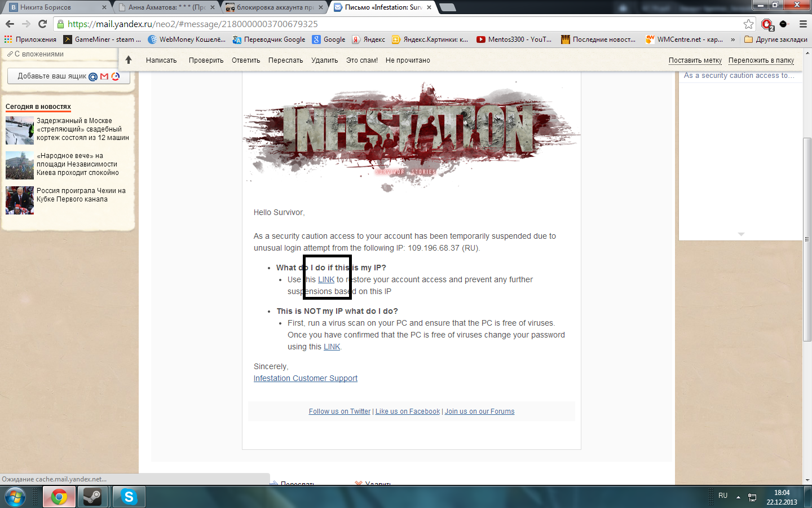The image size is (812, 508).
Task: Open the Яндекс bookmark
Action: pyautogui.click(x=369, y=40)
